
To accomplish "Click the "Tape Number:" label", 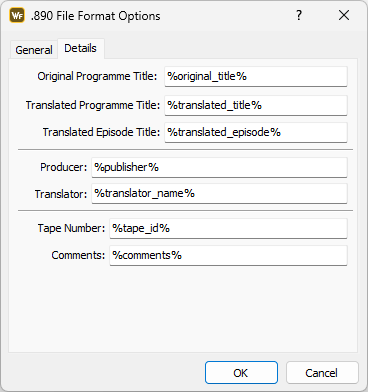I will click(x=71, y=228).
